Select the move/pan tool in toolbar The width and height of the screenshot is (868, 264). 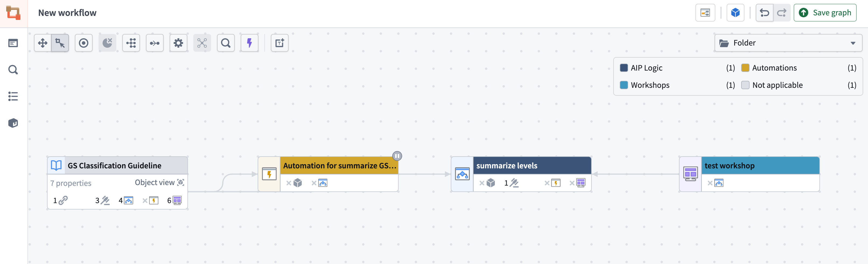coord(43,43)
